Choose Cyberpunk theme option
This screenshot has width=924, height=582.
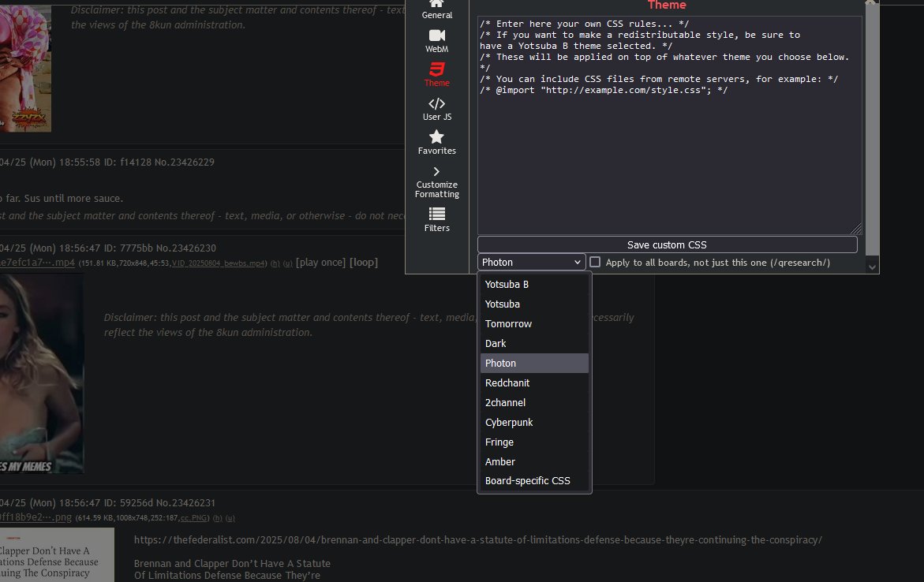click(534, 423)
